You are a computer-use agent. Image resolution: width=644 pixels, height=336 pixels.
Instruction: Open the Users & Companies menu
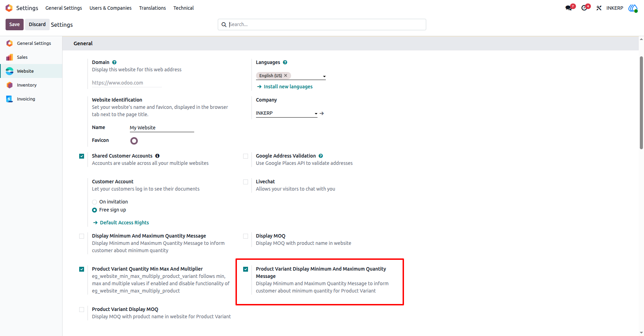coord(110,8)
